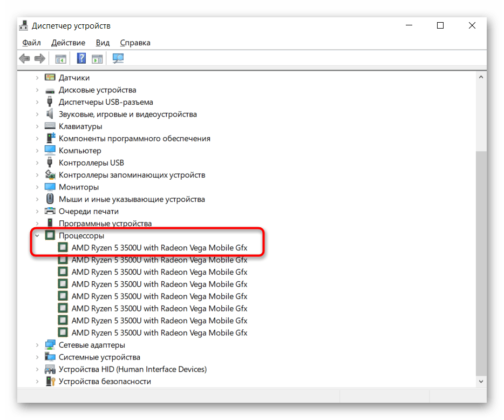Image resolution: width=504 pixels, height=420 pixels.
Task: Click the Device Manager title bar icon
Action: coord(24,26)
